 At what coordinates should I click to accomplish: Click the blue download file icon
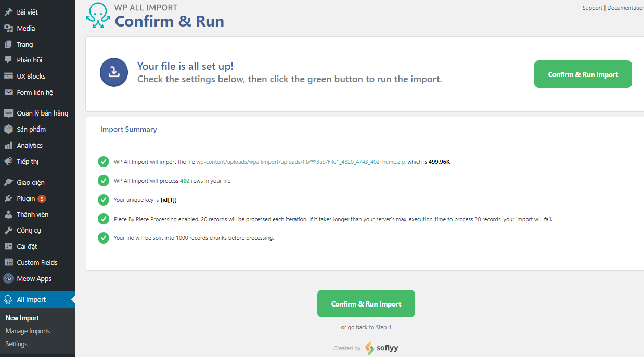click(x=113, y=72)
